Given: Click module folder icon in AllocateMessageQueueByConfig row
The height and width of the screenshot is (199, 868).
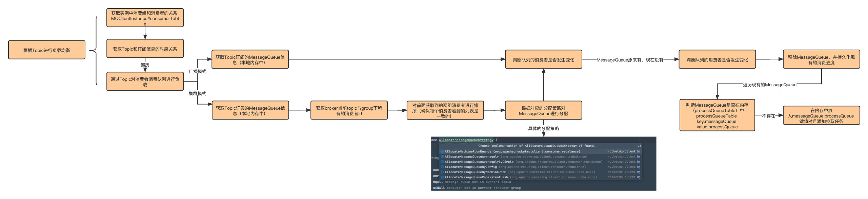Looking at the screenshot, I should click(x=639, y=167).
